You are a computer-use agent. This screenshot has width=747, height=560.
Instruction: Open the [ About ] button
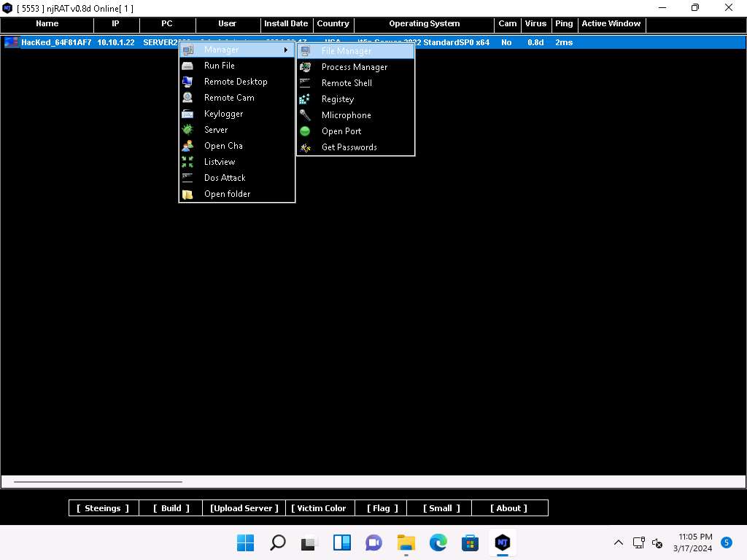click(508, 508)
